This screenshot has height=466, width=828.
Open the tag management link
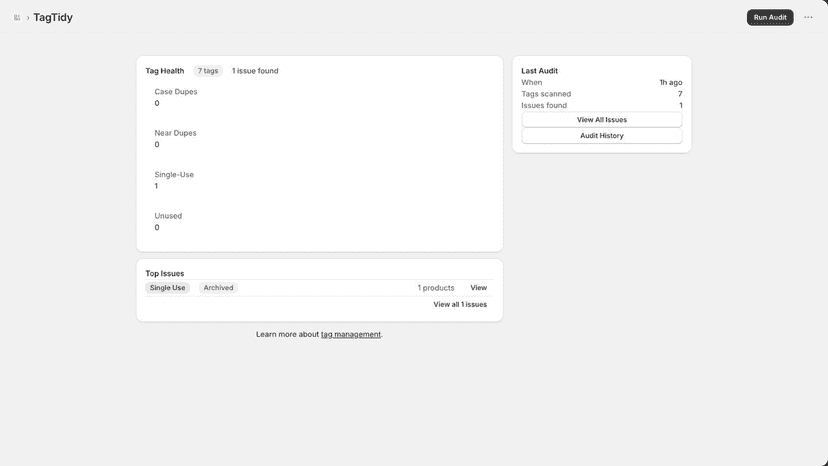(x=351, y=334)
